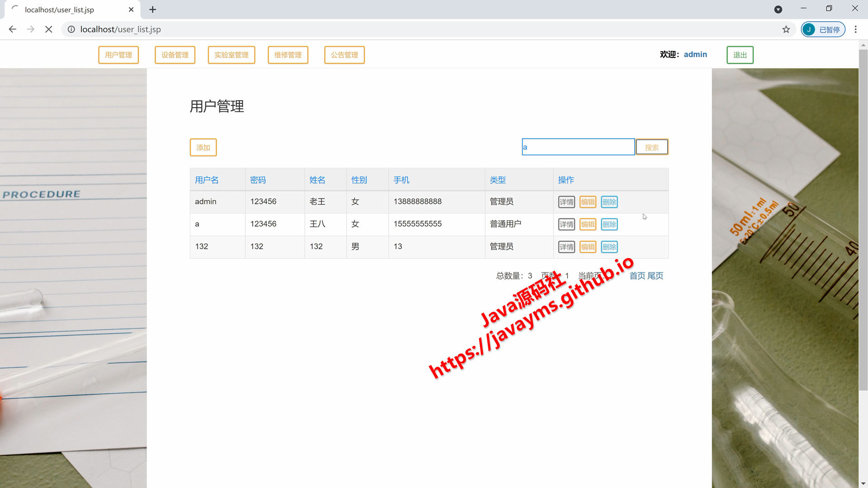Go to 尾页 last page link
This screenshot has height=488, width=868.
point(656,276)
